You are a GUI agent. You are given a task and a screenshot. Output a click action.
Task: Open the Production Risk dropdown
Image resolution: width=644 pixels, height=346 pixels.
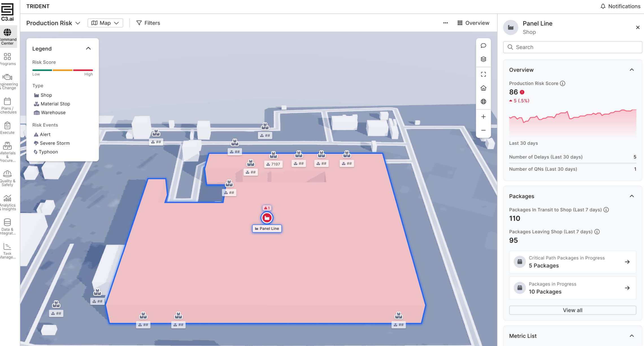tap(53, 23)
